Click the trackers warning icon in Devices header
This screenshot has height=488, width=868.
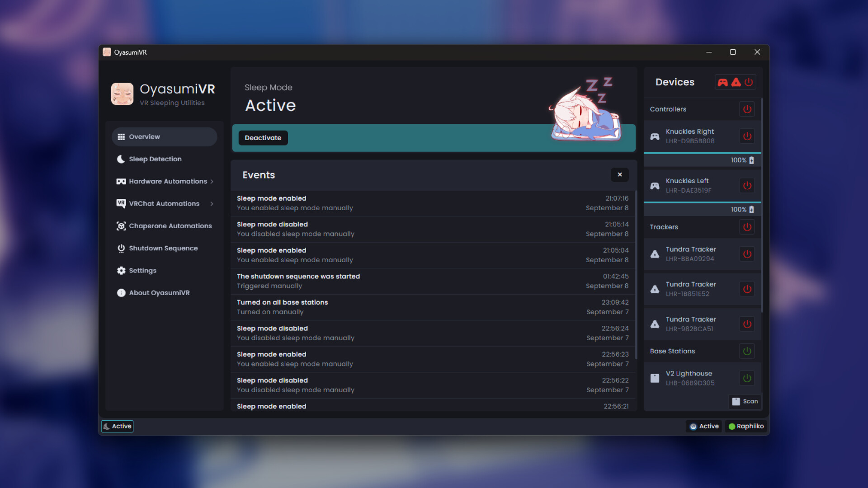pos(736,82)
